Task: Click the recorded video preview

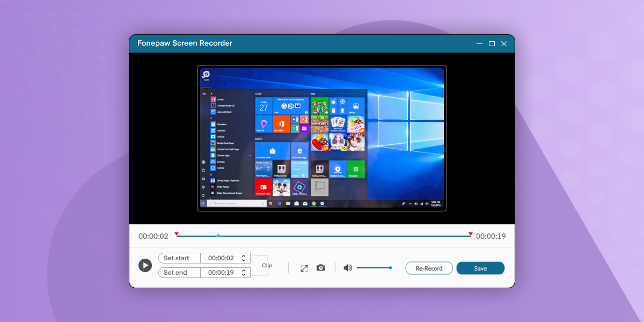Action: coord(322,138)
